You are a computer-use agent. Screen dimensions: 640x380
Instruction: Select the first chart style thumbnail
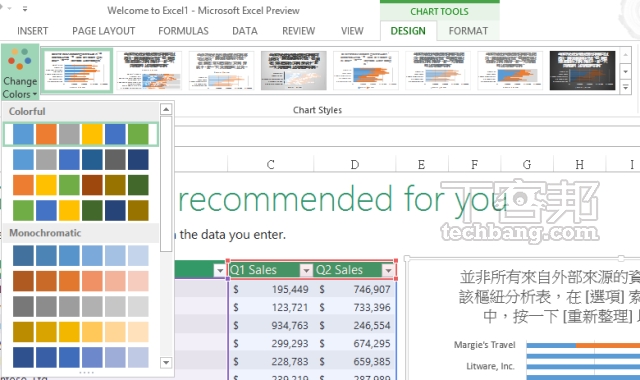click(x=77, y=71)
